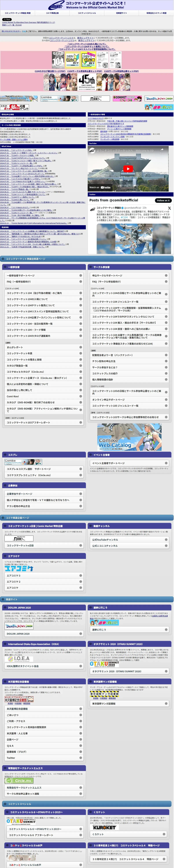Open コミックマーケット104チケット販売について row
Image resolution: width=174 pixels, height=868 pixels.
[x=44, y=305]
